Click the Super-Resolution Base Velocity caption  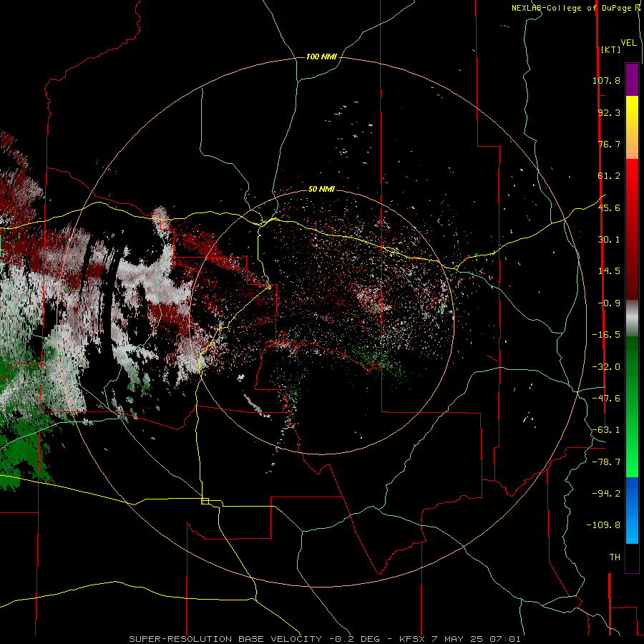pyautogui.click(x=325, y=639)
